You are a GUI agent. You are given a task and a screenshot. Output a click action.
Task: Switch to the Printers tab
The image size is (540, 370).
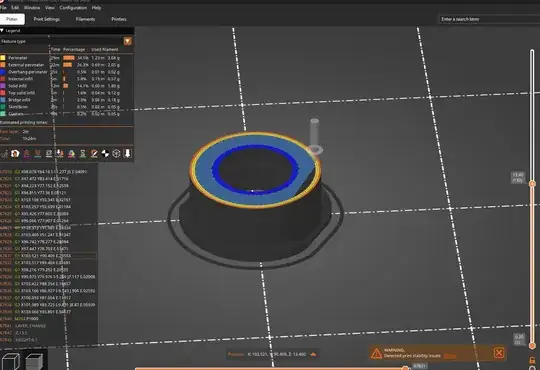119,19
